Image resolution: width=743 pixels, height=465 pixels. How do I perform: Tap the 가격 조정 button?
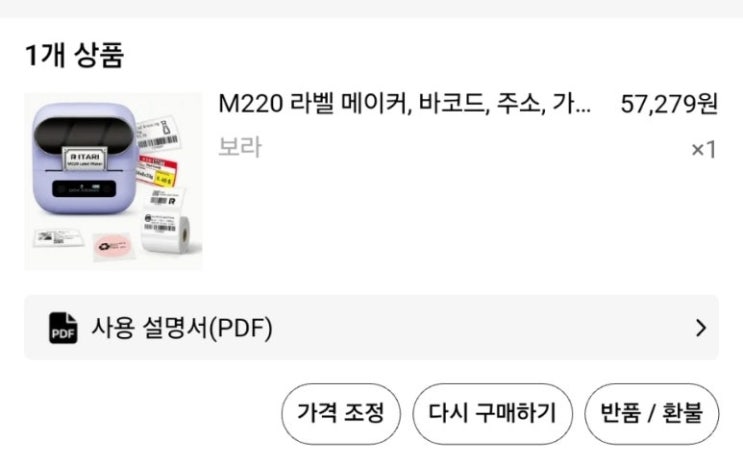point(341,413)
